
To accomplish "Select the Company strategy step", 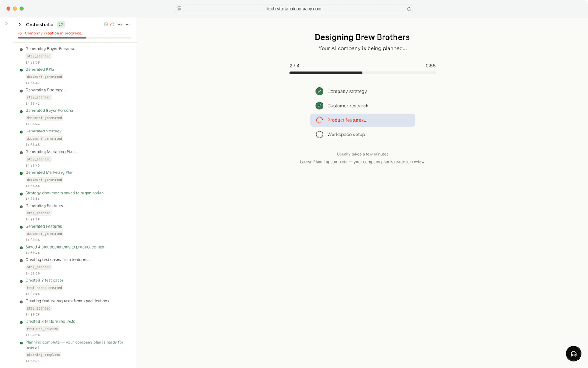I will tap(362, 91).
